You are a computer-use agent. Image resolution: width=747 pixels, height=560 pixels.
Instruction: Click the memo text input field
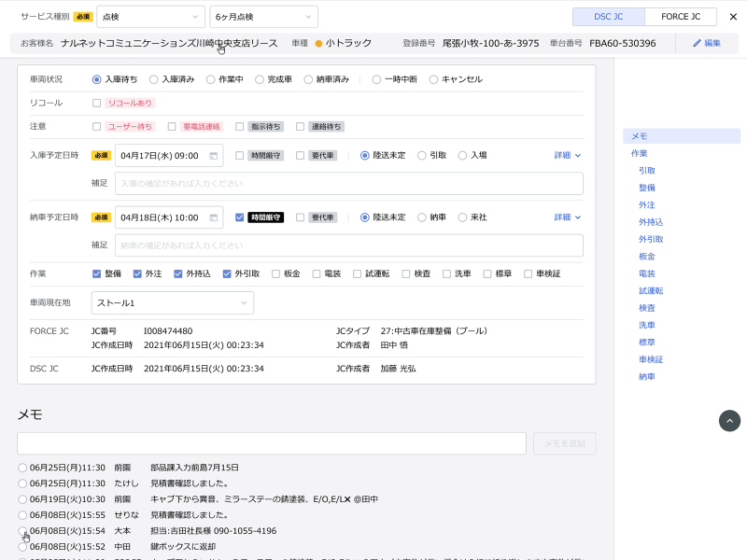tap(272, 443)
